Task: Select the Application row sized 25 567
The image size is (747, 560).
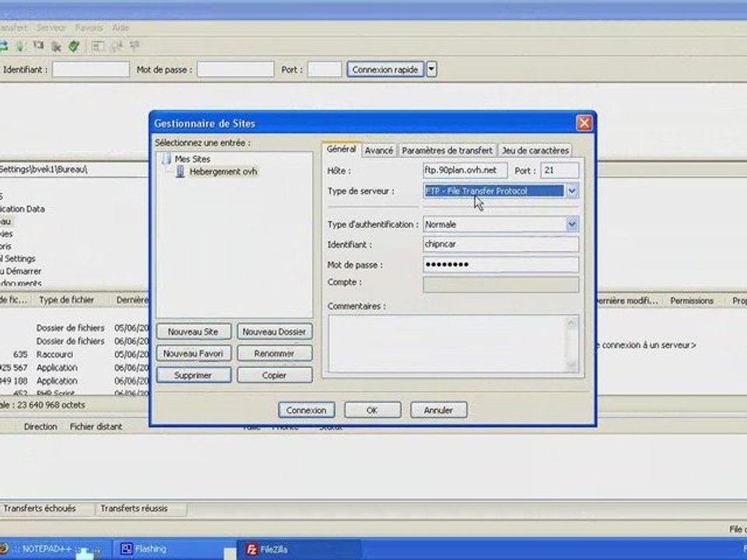Action: tap(75, 368)
